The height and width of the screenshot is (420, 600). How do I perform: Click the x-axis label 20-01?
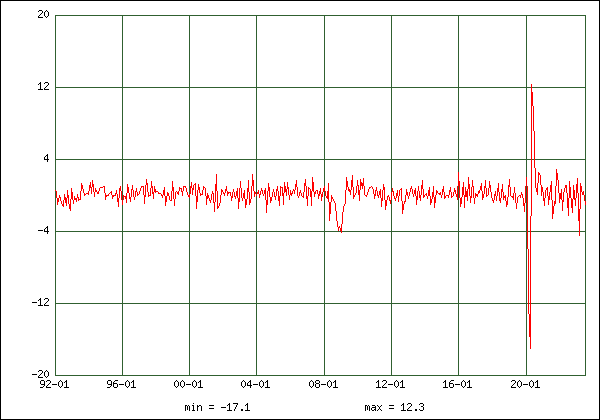[x=525, y=384]
